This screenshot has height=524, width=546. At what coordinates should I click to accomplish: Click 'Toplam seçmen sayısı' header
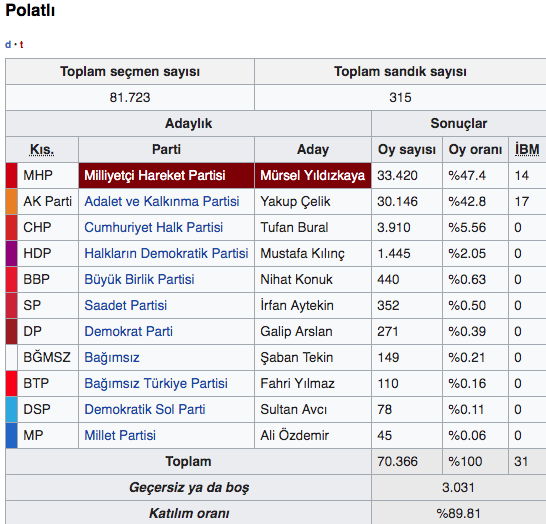pyautogui.click(x=130, y=71)
